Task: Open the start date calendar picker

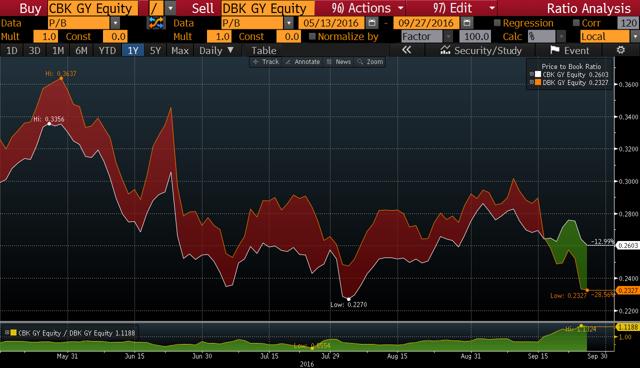Action: [371, 23]
